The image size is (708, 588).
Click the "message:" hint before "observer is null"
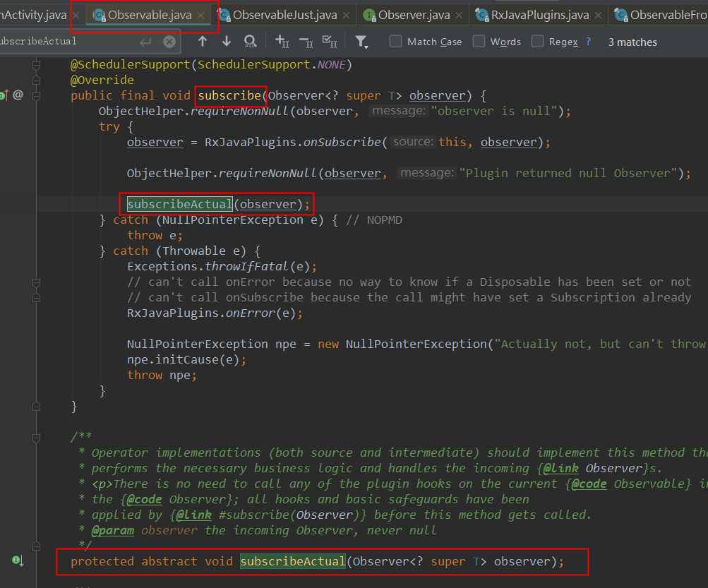point(398,111)
